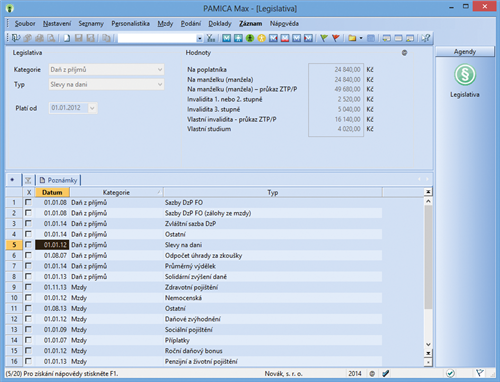This screenshot has width=500, height=382.
Task: Click the Agendy panel button
Action: 465,52
